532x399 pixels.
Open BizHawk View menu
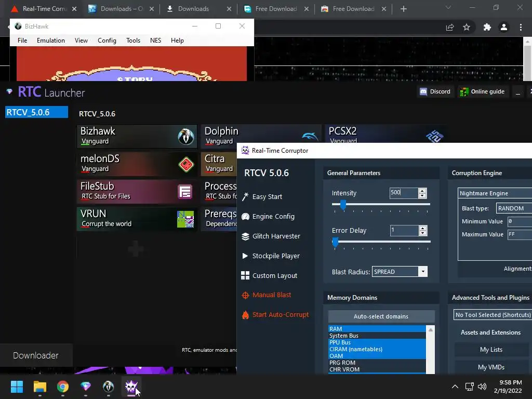coord(81,41)
